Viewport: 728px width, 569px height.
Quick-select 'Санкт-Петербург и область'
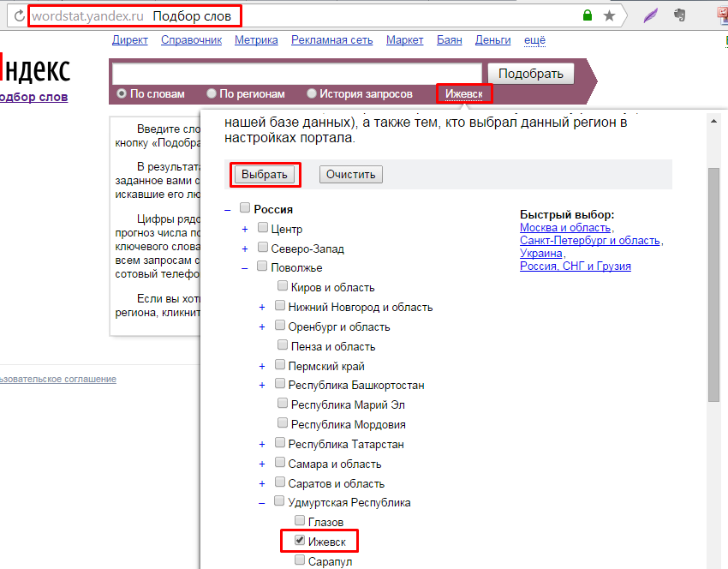click(589, 241)
